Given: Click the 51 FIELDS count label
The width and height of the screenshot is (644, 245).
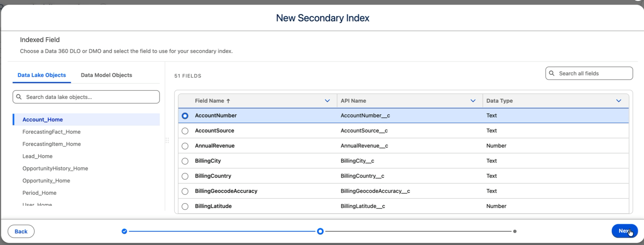Looking at the screenshot, I should pyautogui.click(x=188, y=76).
